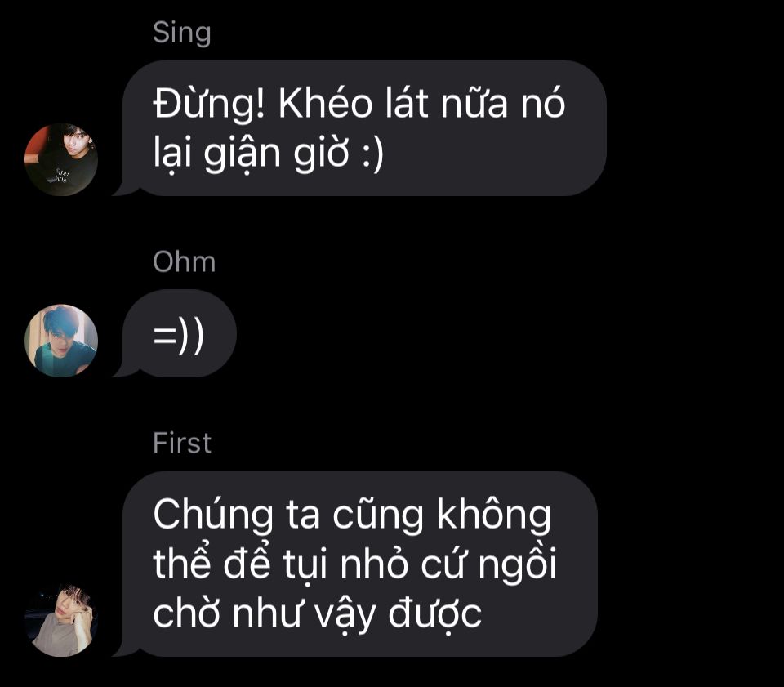Click the word "Đừng!" in Sing's bubble

[209, 105]
